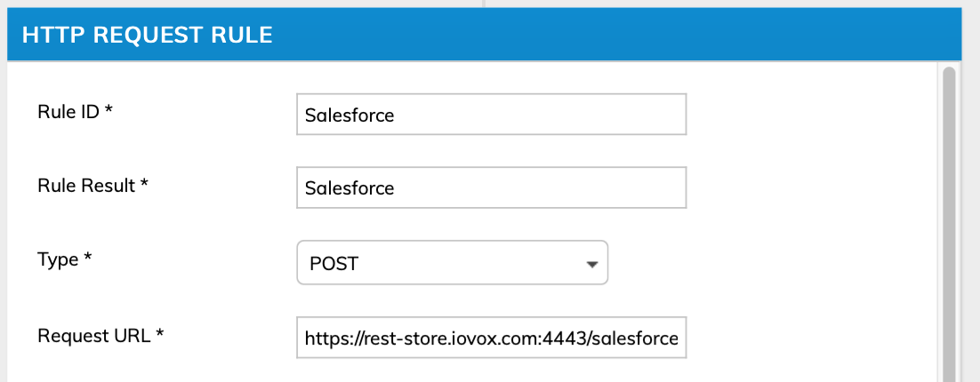Click the Rule Result input field
Viewport: 980px width, 382px height.
click(x=491, y=188)
